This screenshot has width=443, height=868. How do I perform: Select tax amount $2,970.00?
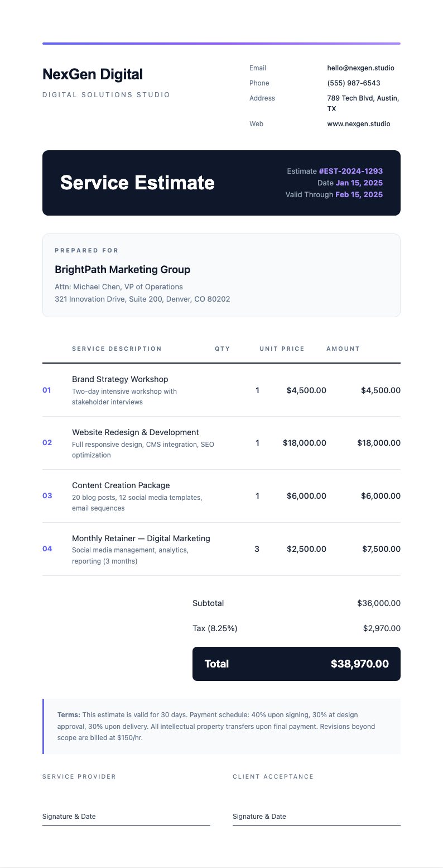click(x=382, y=628)
